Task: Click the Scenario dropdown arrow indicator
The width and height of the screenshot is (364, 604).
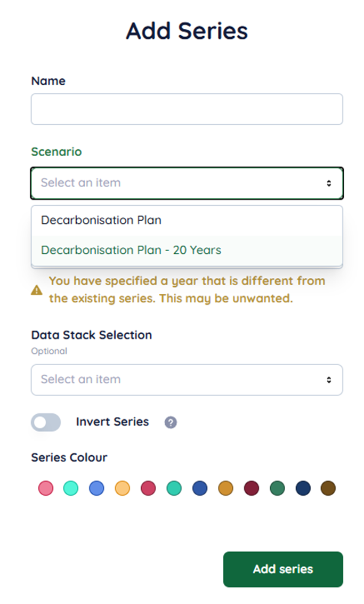Action: (329, 183)
